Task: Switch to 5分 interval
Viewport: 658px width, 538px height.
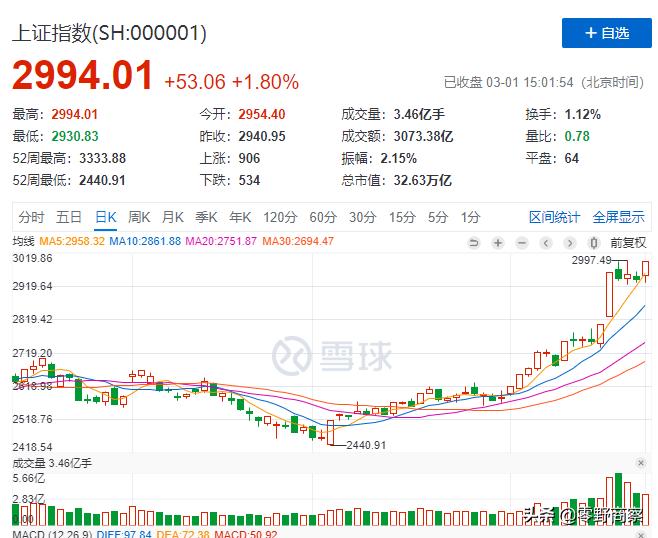Action: pos(438,217)
